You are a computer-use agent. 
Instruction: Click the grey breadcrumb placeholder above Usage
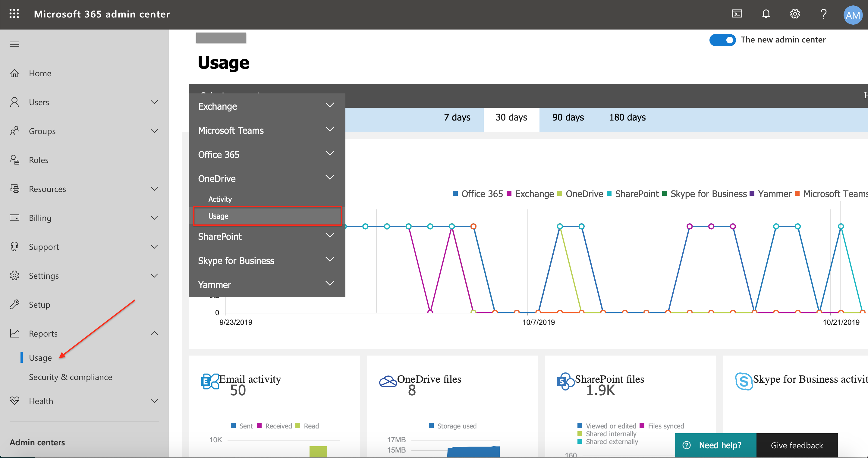tap(221, 38)
